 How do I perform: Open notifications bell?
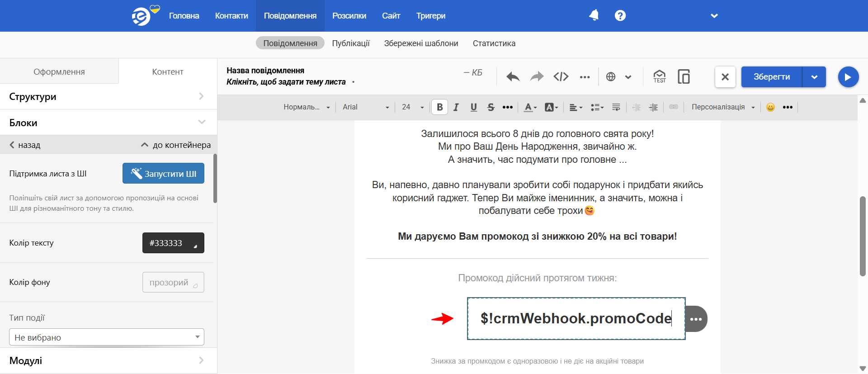(x=594, y=15)
